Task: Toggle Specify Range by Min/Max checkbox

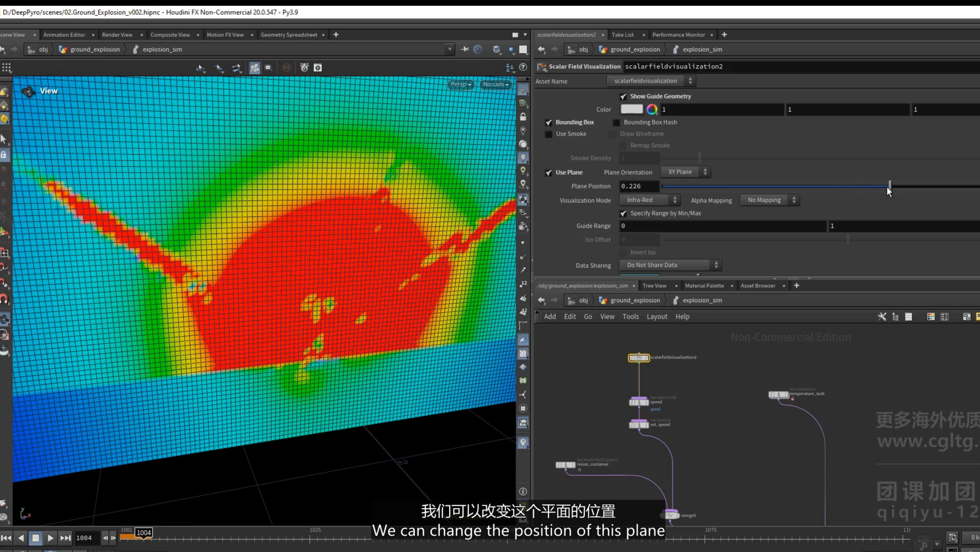Action: point(623,214)
